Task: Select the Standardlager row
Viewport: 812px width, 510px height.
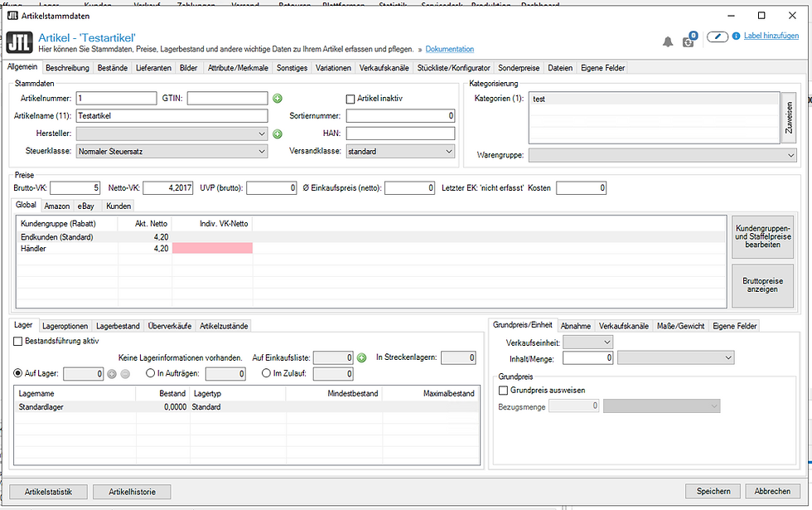Action: point(247,407)
